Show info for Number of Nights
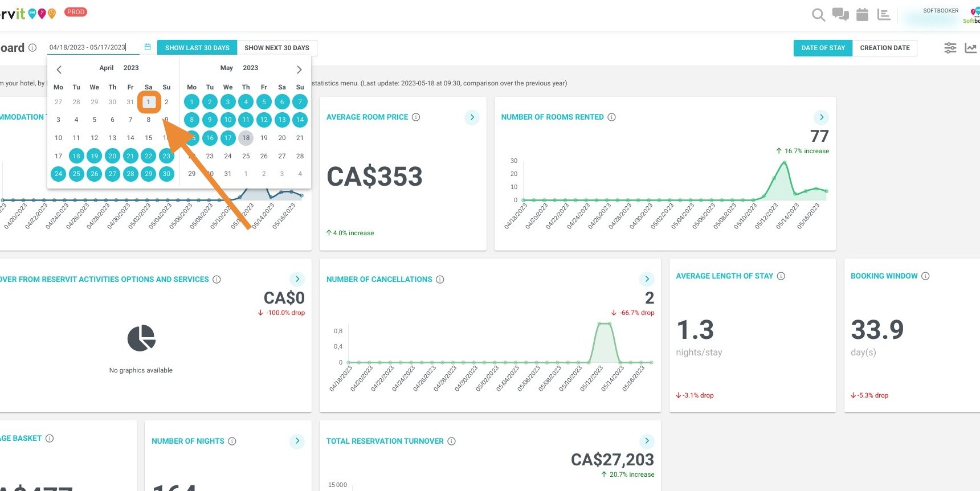This screenshot has width=980, height=491. point(232,441)
